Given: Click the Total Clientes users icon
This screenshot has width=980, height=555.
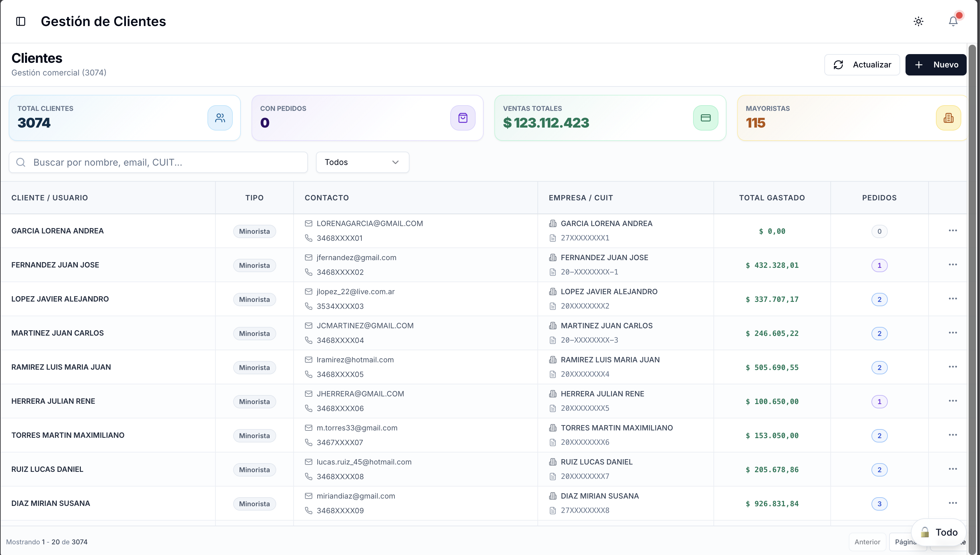Looking at the screenshot, I should tap(220, 118).
